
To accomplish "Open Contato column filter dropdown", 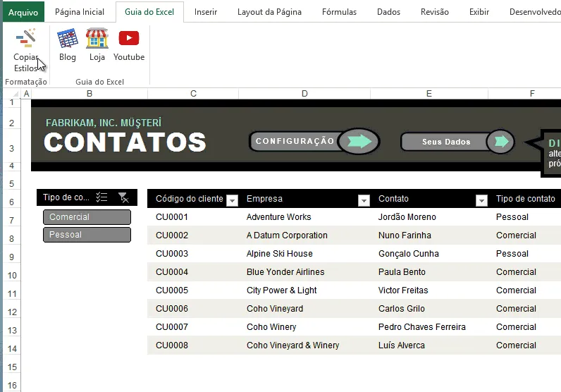I will (481, 200).
